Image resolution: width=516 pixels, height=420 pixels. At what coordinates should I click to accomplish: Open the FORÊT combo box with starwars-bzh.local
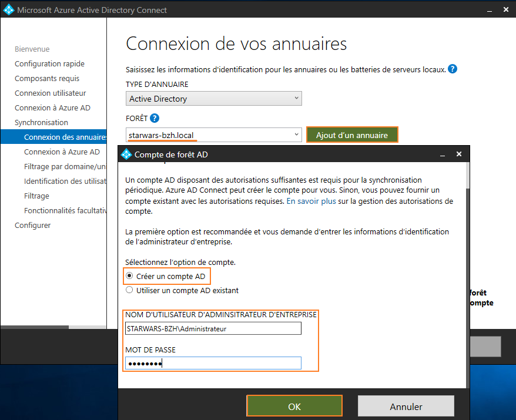point(213,135)
